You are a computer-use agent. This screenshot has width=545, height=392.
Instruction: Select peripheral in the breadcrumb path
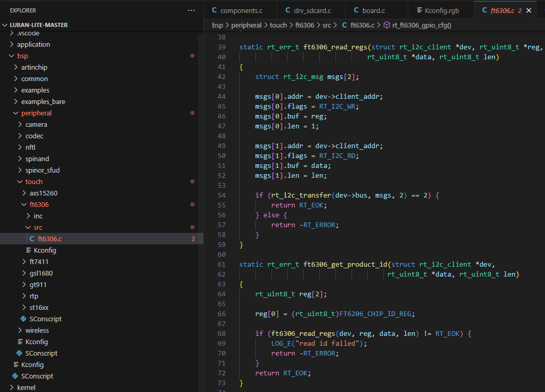point(246,25)
